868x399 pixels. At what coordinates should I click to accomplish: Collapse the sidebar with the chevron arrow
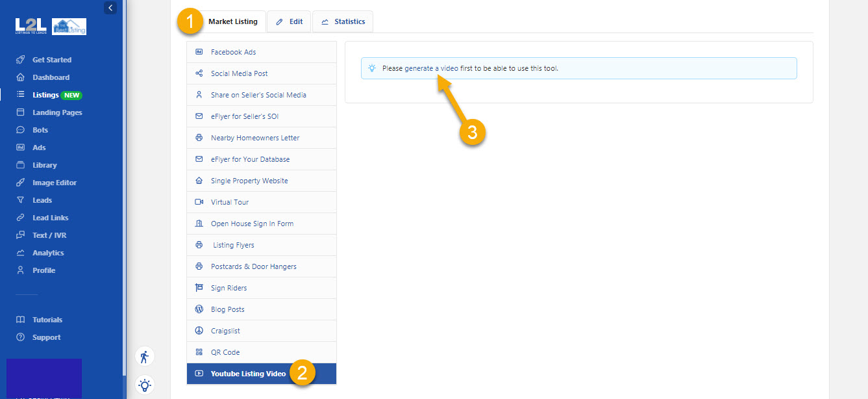click(x=110, y=8)
